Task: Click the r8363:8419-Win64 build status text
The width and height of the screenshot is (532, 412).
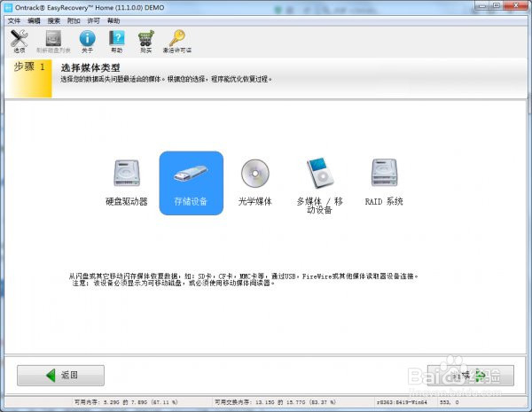Action: [x=402, y=402]
